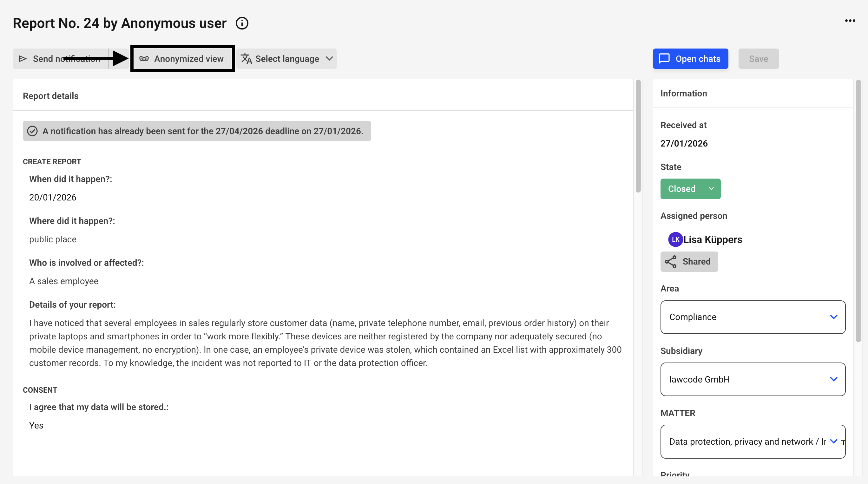
Task: Expand the Data protection matter dropdown
Action: click(753, 441)
